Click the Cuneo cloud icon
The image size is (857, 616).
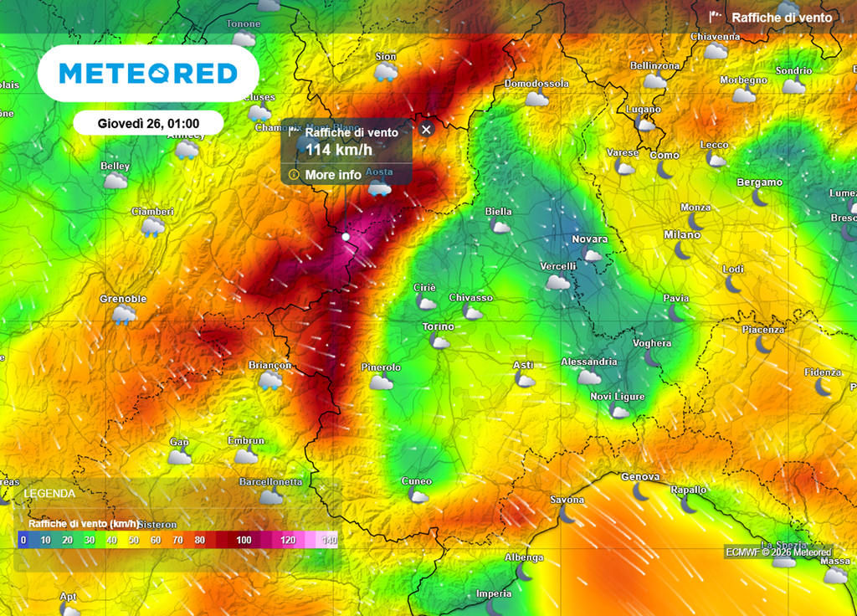[x=418, y=495]
